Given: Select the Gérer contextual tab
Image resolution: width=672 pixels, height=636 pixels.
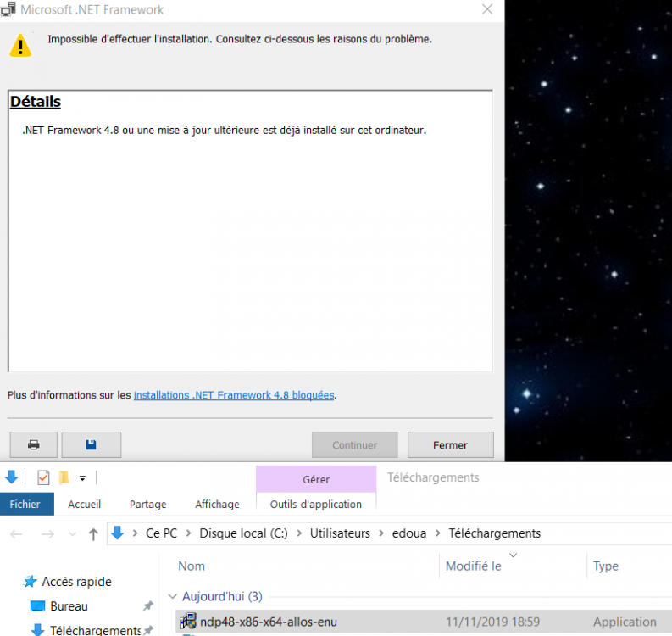Looking at the screenshot, I should [316, 479].
